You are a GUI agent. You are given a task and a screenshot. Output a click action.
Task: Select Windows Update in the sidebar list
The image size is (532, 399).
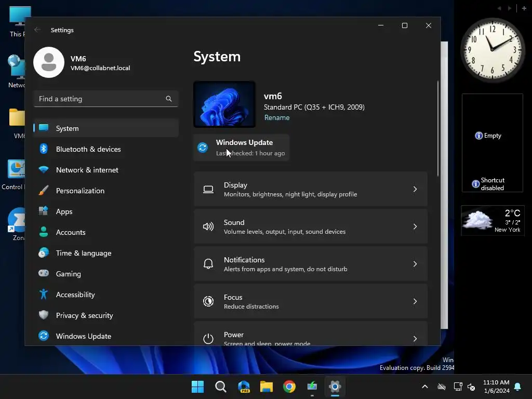(106, 336)
